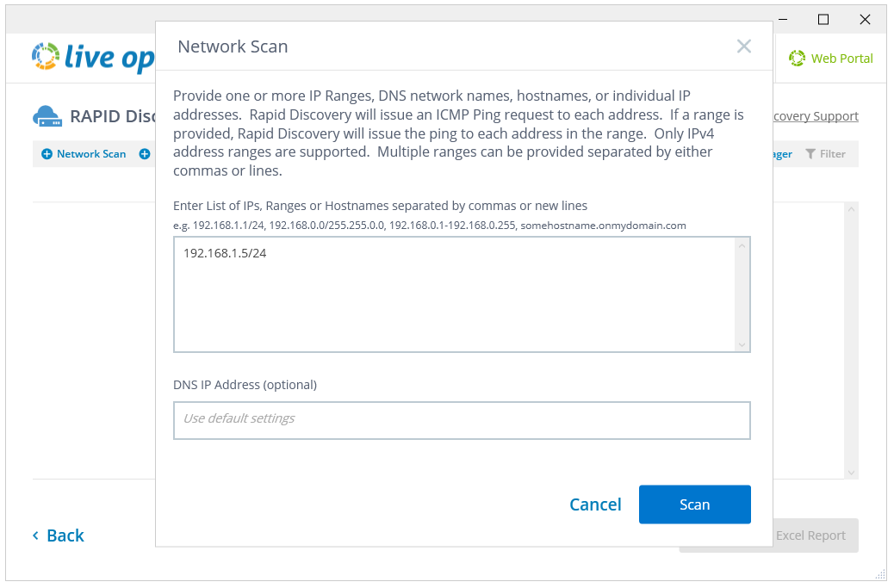Dismiss the dialog using the X icon
This screenshot has height=588, width=894.
click(743, 46)
